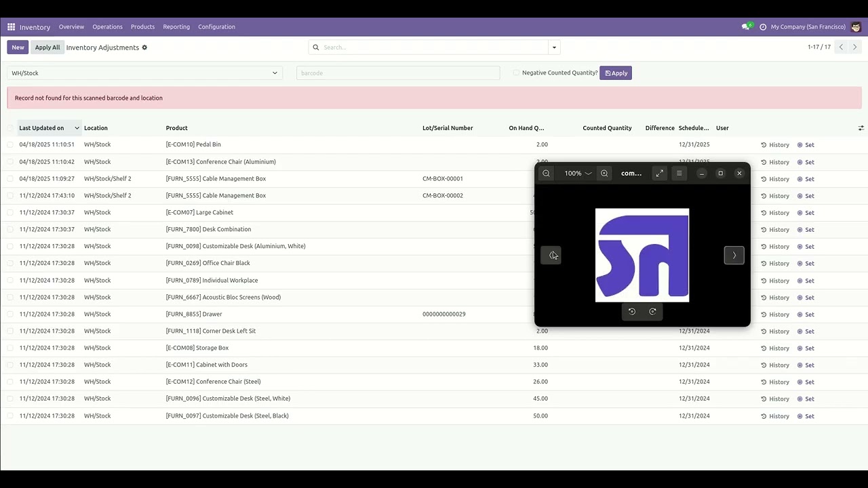Screen dimensions: 868x488
Task: Open the Operations menu
Action: tap(107, 27)
